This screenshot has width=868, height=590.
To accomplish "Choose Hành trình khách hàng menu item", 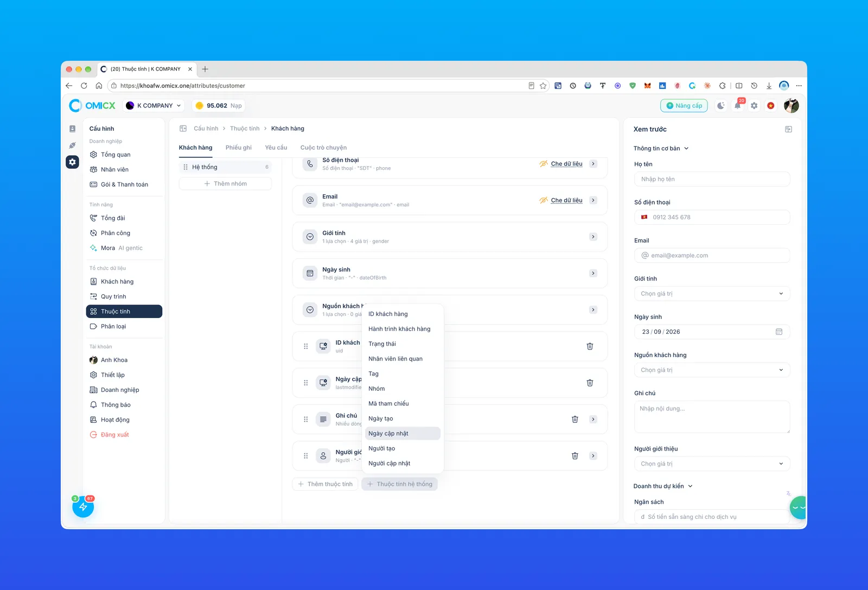I will [x=403, y=329].
